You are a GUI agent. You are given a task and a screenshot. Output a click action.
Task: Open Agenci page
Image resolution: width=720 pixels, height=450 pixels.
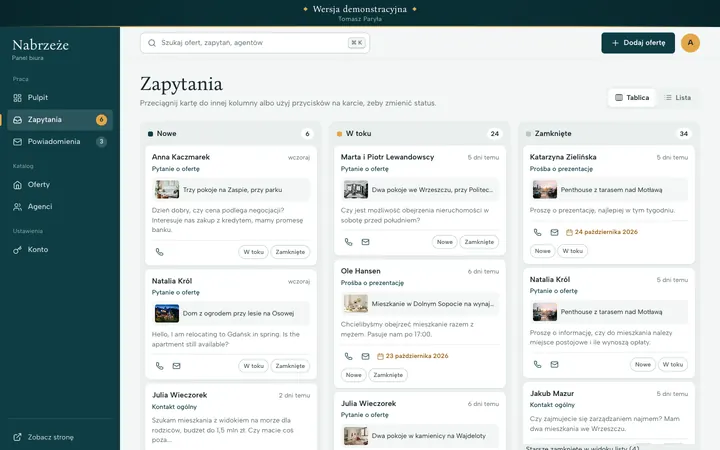tap(60, 207)
